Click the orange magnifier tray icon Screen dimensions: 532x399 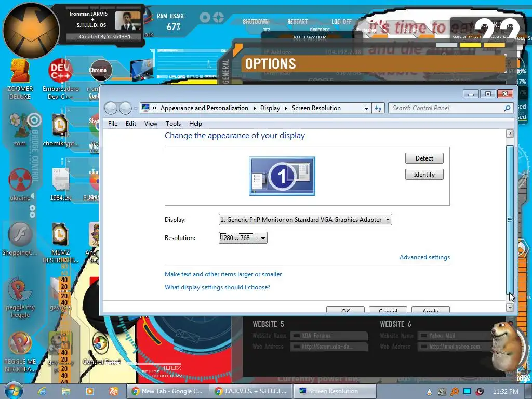pyautogui.click(x=454, y=392)
